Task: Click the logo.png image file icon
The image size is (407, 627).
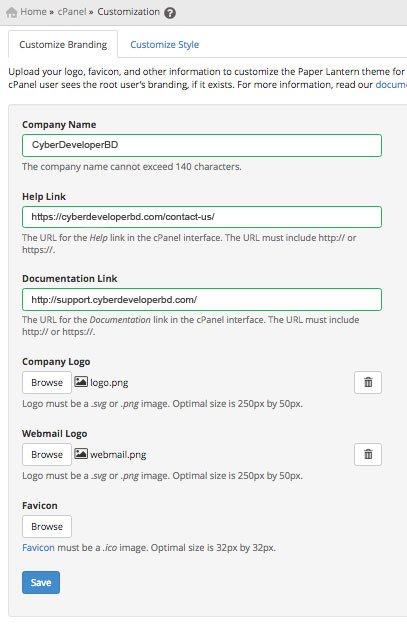Action: (x=81, y=381)
